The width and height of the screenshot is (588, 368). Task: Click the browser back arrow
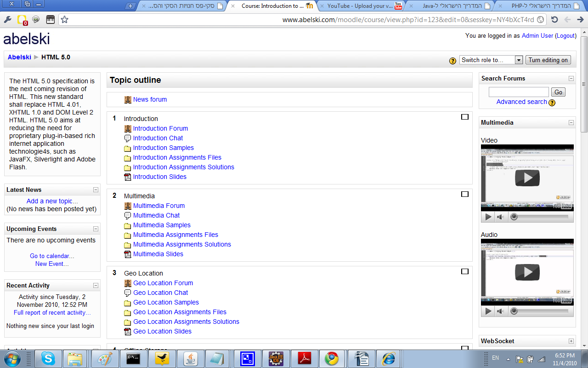point(567,19)
